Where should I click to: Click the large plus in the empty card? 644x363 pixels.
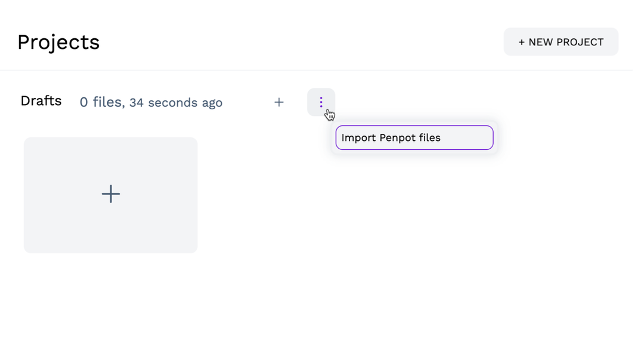(x=110, y=194)
